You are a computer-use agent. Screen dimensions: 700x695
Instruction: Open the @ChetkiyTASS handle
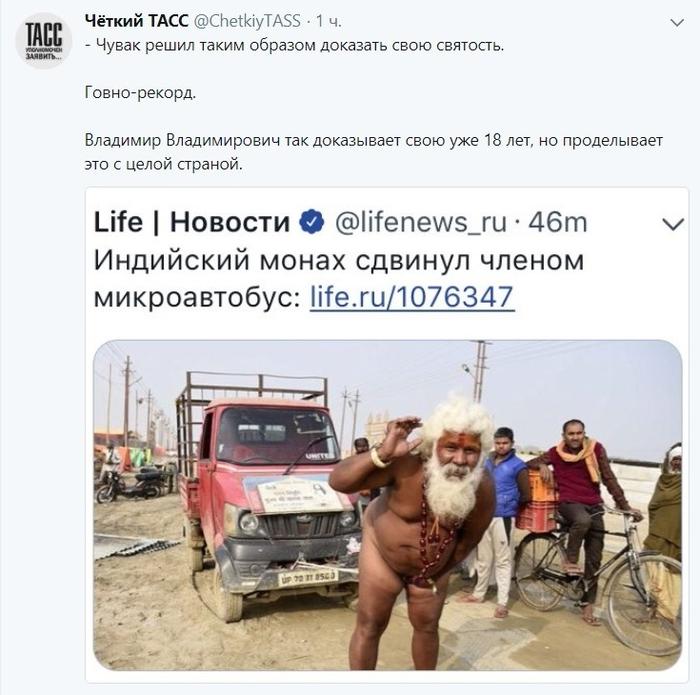(247, 21)
